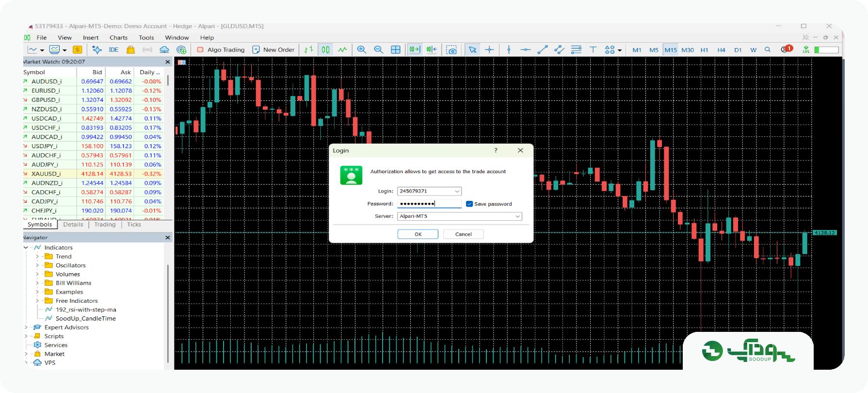Switch chart to bar chart icon

[x=308, y=49]
